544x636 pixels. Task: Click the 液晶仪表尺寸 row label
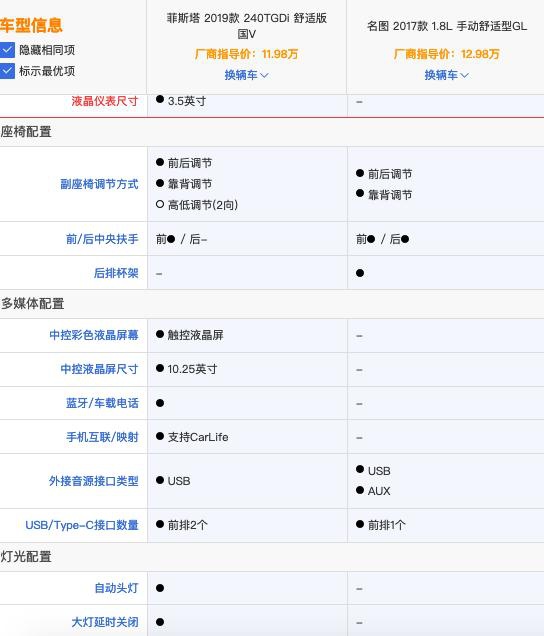[105, 101]
